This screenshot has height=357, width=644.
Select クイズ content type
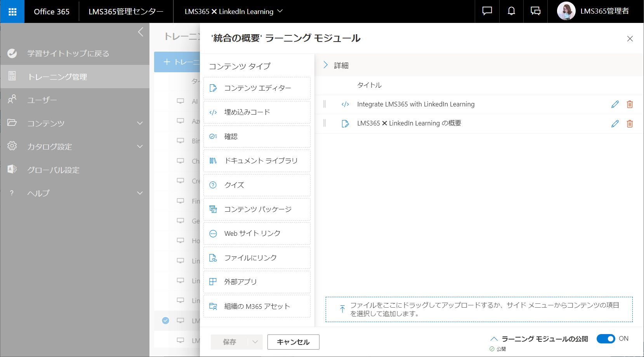tap(257, 185)
